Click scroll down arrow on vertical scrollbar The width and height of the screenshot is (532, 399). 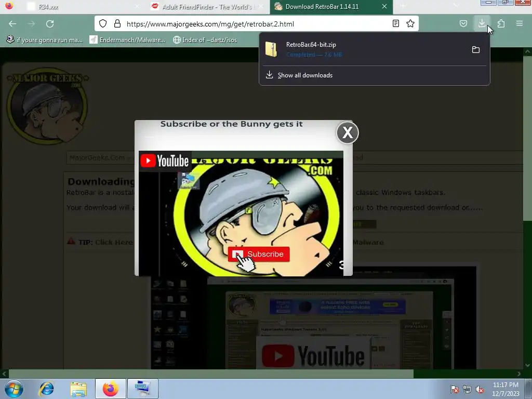pos(527,365)
